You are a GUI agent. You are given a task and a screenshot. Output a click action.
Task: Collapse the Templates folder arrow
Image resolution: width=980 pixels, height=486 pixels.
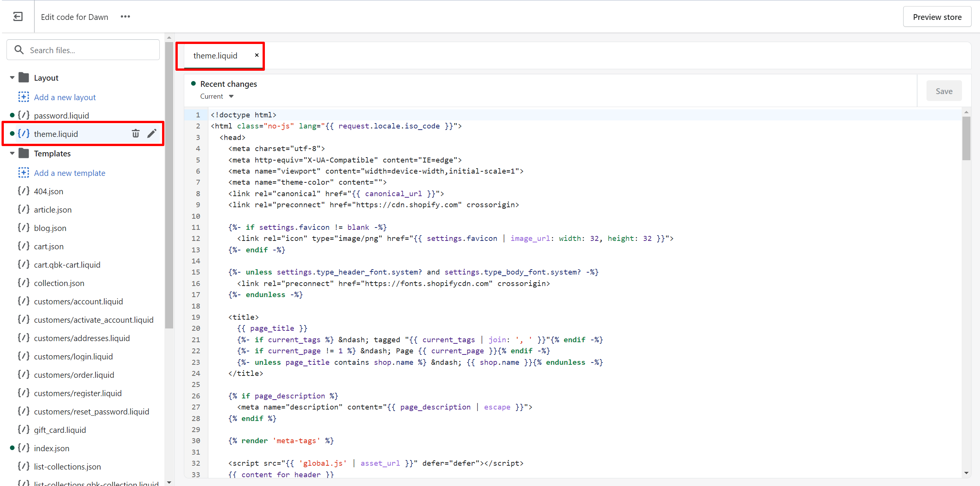click(12, 153)
